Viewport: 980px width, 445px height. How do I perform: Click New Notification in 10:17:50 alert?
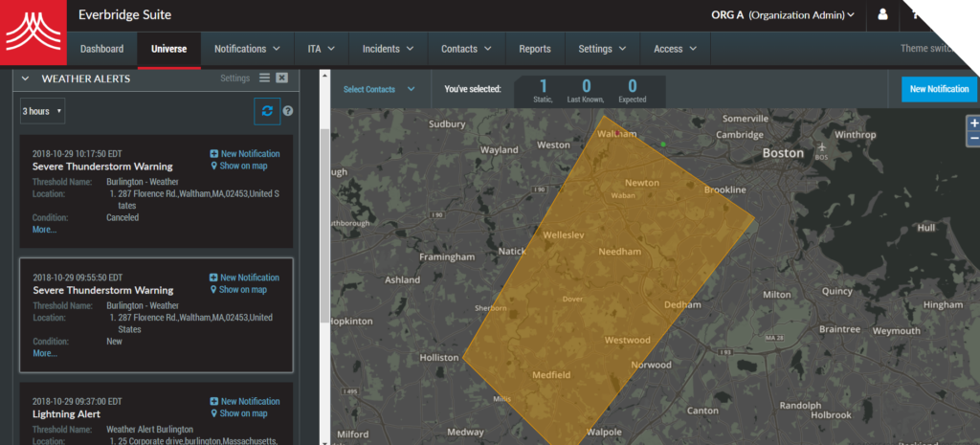[250, 154]
